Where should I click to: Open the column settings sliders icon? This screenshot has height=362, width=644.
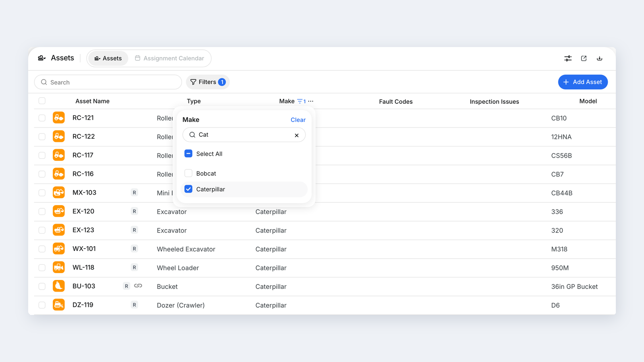click(568, 58)
